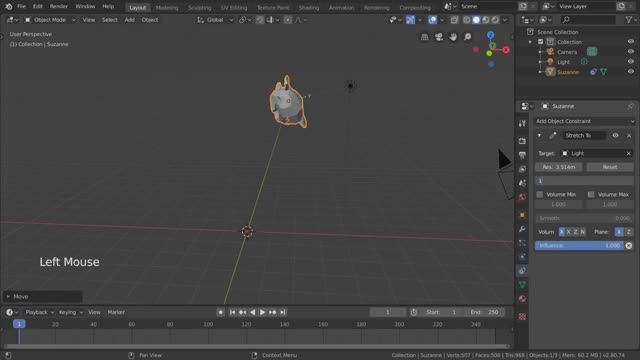Image resolution: width=640 pixels, height=360 pixels.
Task: Click the pan view hand icon
Action: click(x=453, y=37)
